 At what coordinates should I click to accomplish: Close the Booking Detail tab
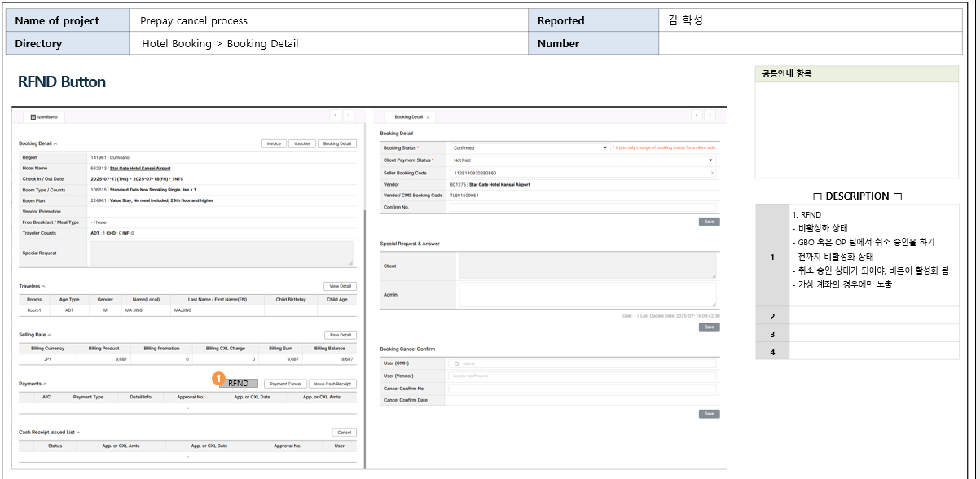[428, 117]
